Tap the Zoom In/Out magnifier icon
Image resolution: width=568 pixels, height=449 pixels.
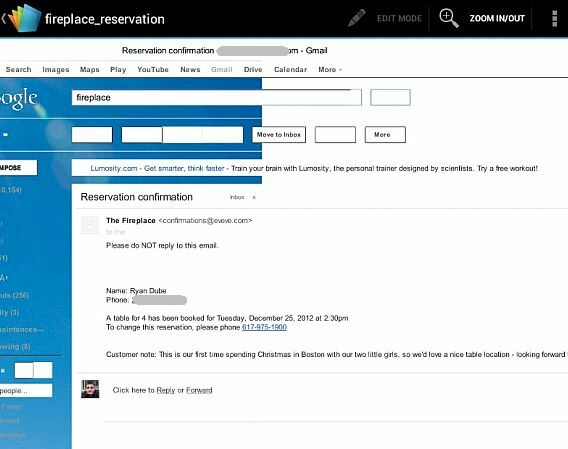coord(449,18)
